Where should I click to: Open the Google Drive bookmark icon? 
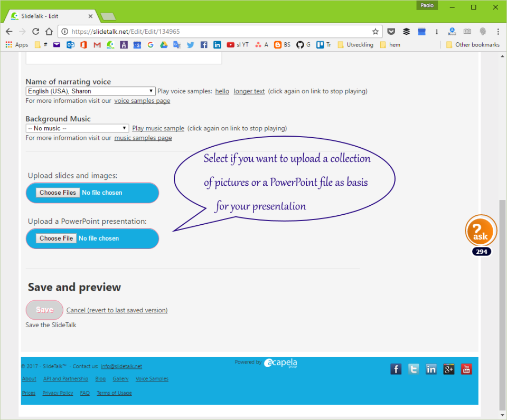click(164, 44)
